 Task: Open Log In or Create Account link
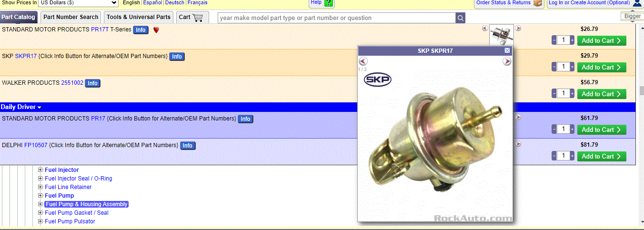(x=589, y=3)
